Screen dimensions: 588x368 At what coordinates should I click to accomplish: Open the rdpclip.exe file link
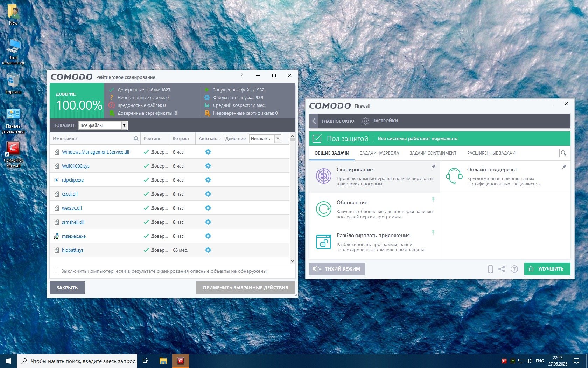[73, 180]
